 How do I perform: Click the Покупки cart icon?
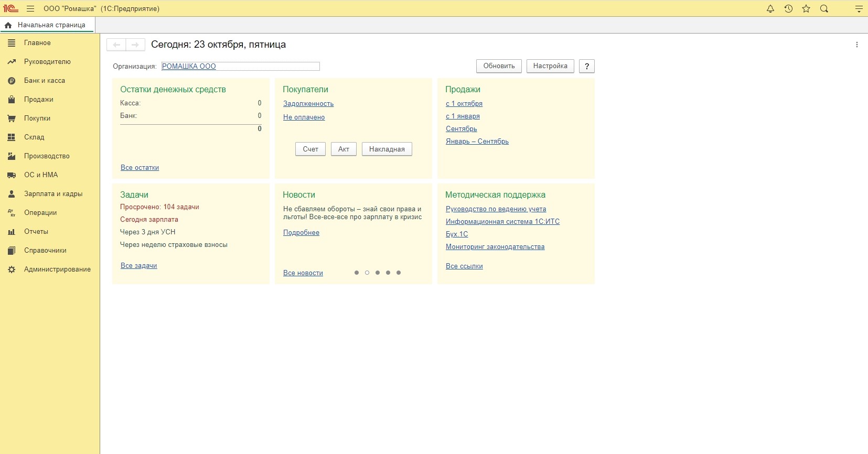pyautogui.click(x=12, y=118)
